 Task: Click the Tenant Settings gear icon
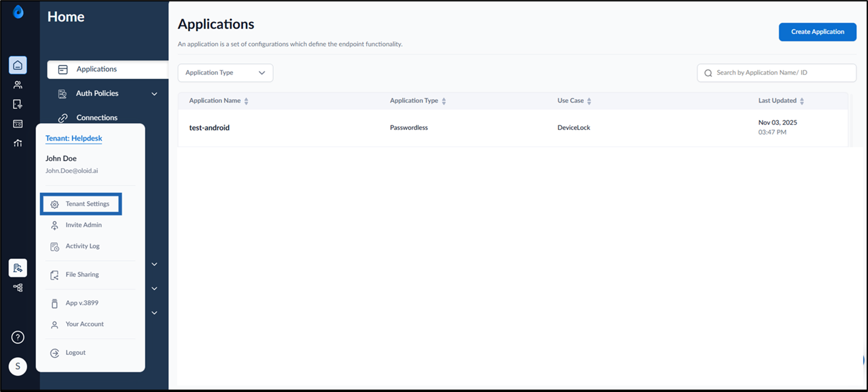[55, 204]
